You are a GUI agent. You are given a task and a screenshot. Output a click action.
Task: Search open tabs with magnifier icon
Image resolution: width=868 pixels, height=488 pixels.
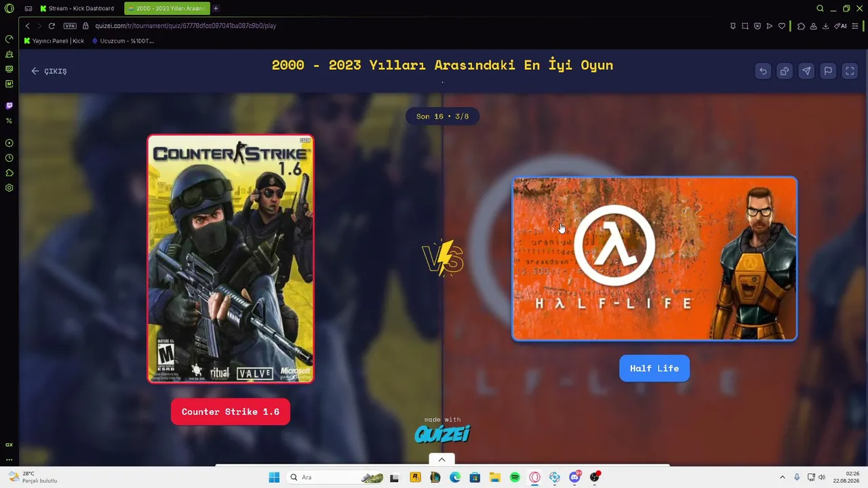tap(820, 9)
